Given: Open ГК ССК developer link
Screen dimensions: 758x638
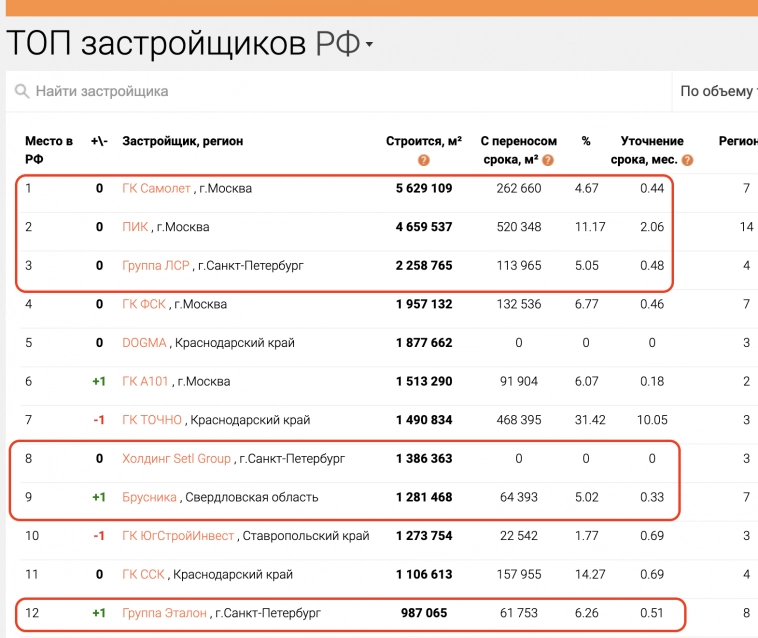Looking at the screenshot, I should click(143, 575).
